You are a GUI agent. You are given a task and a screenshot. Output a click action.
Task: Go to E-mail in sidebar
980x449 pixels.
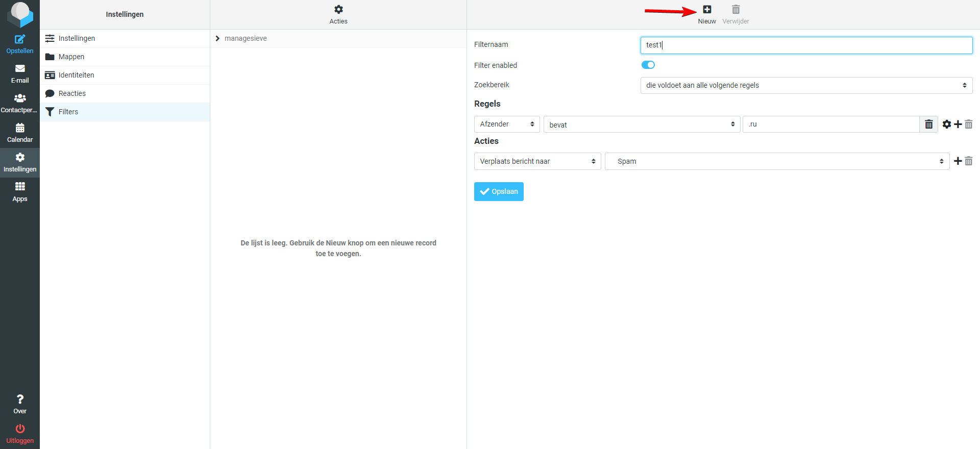[20, 73]
